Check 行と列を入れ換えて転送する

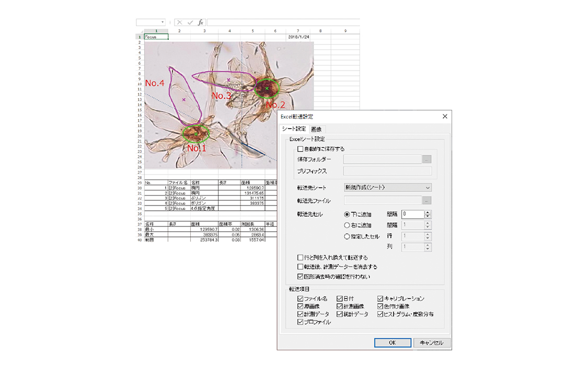click(300, 258)
